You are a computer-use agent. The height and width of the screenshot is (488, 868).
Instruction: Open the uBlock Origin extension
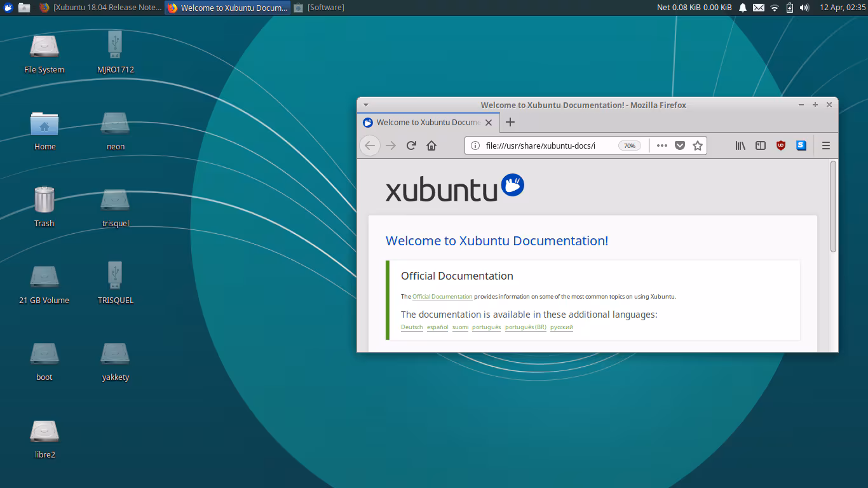pyautogui.click(x=781, y=146)
